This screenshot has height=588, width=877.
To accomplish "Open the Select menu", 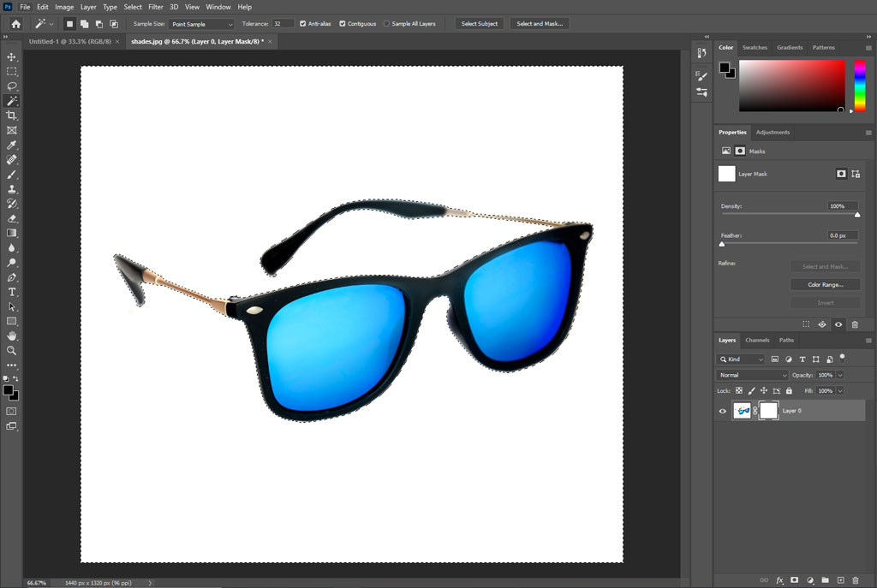I will click(133, 7).
